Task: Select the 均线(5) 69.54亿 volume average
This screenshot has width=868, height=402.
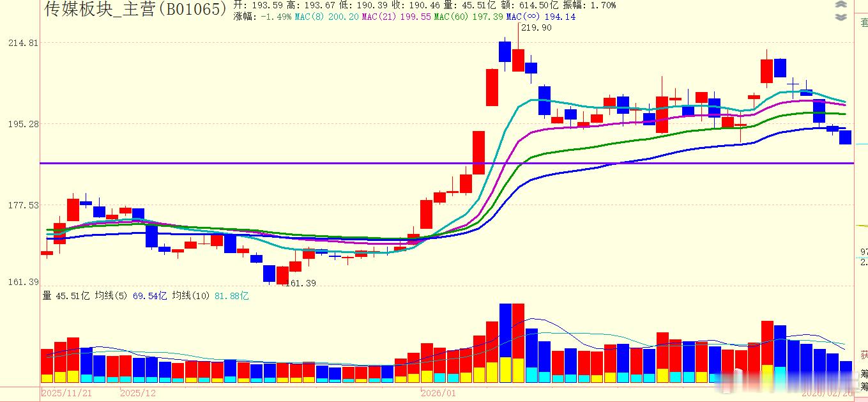Action: click(x=131, y=296)
